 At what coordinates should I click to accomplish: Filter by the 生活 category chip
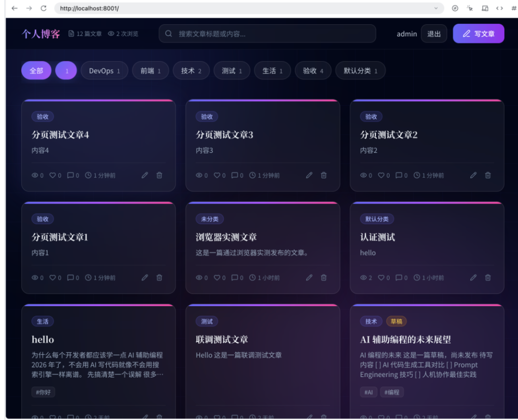(272, 71)
